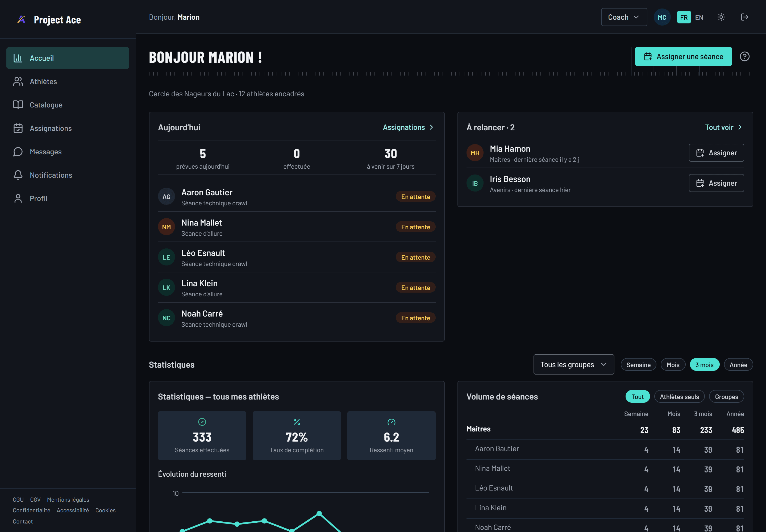Click the Project Ace logo icon
Viewport: 766px width, 532px height.
(21, 19)
